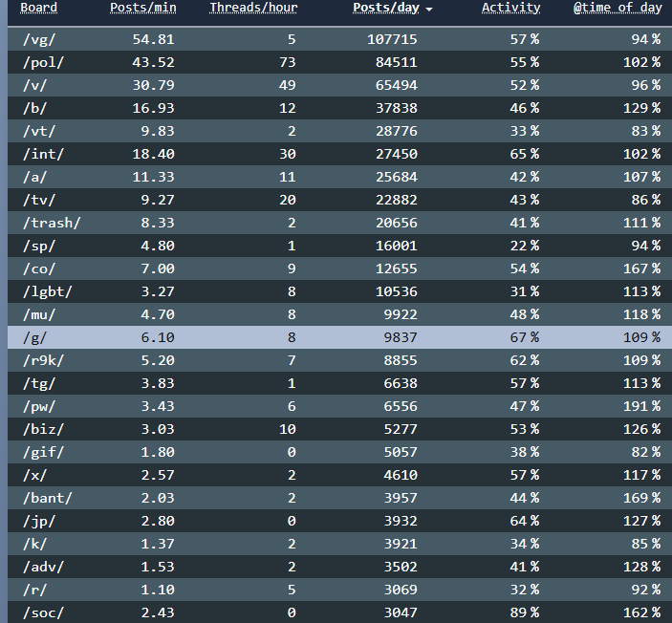Click posts/min value 54.81
672x623 pixels.
point(153,39)
